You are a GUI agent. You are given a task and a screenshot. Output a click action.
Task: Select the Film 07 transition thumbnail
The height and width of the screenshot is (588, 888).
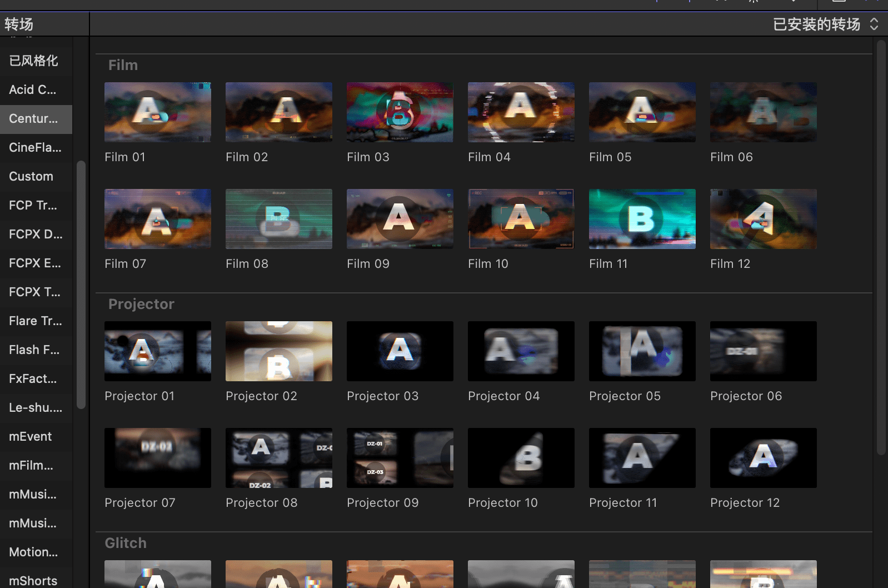tap(158, 219)
